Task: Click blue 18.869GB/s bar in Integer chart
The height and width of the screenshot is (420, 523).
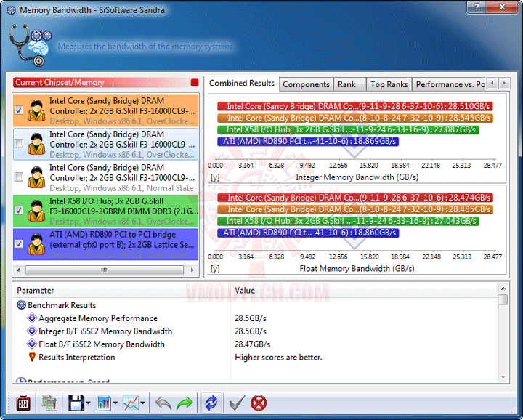Action: point(308,142)
